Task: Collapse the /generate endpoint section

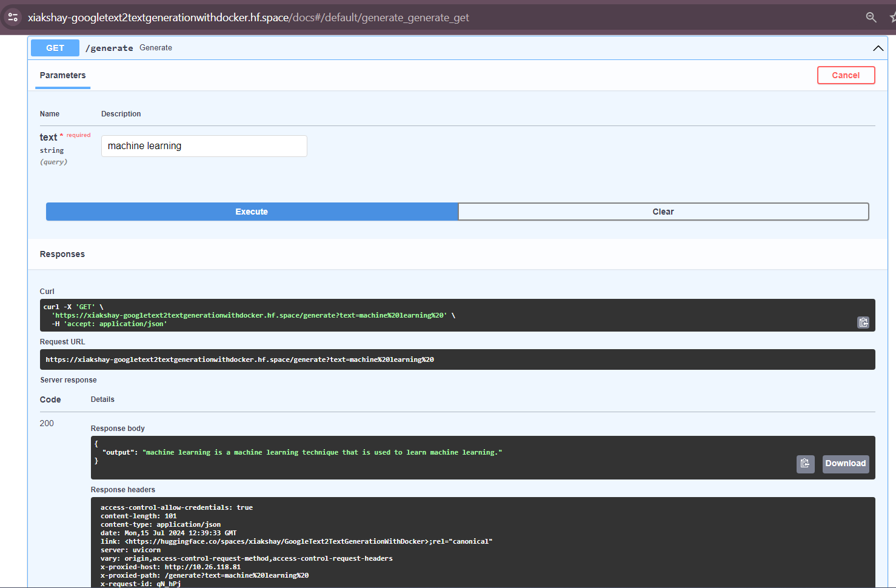Action: [877, 48]
